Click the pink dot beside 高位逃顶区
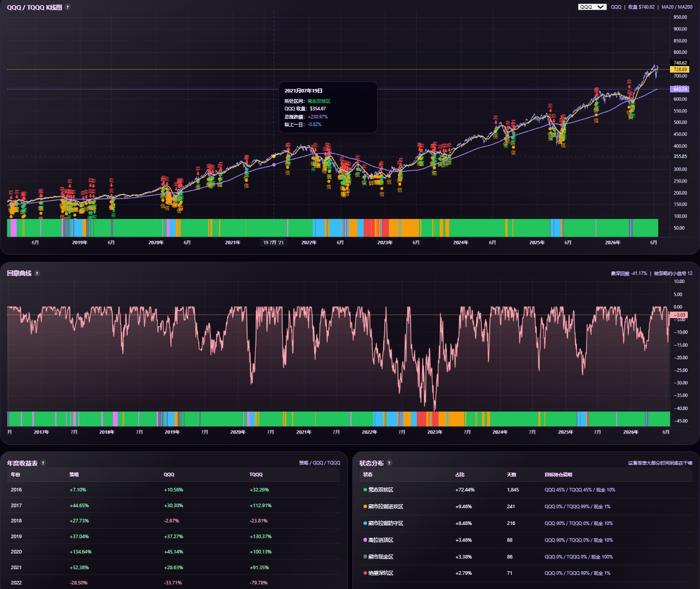Viewport: 700px width, 589px height. coord(365,540)
